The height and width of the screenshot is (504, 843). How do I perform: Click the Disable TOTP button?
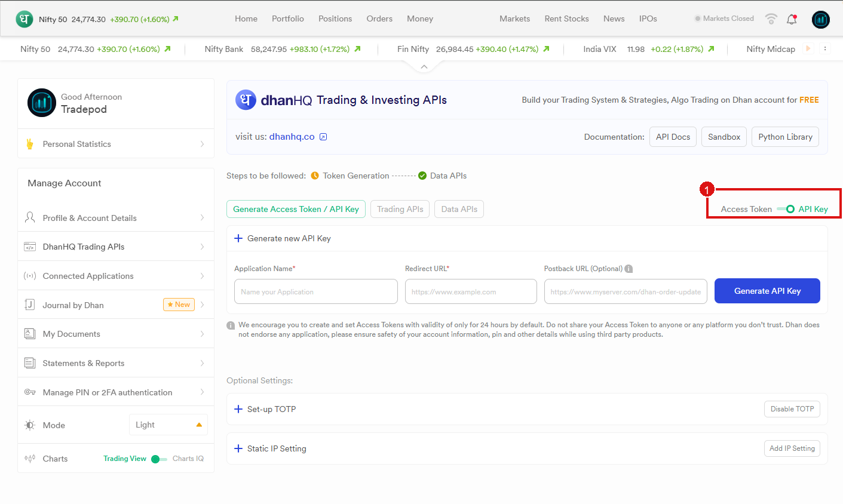pos(792,409)
